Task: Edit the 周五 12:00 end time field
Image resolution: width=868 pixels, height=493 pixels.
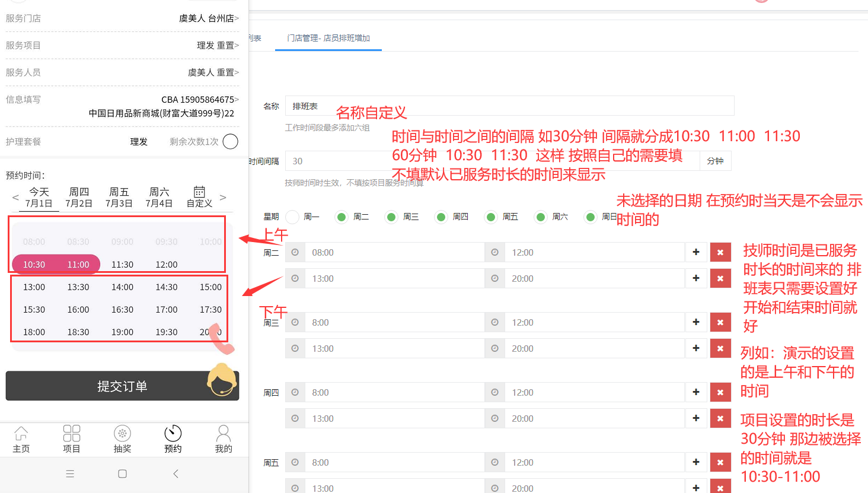Action: pos(594,463)
